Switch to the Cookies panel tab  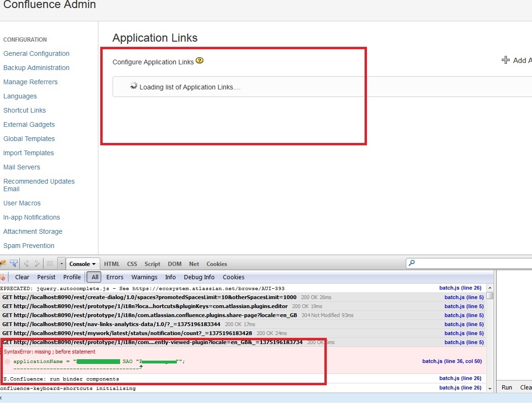[217, 264]
